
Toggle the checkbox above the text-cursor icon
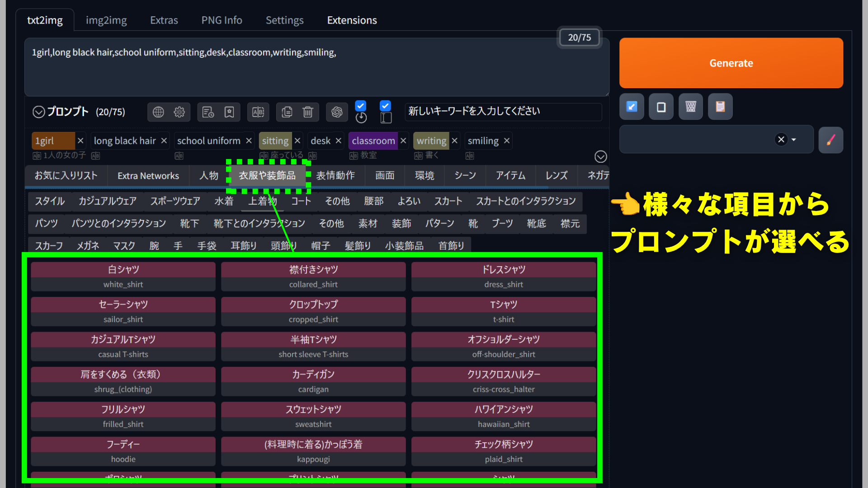tap(385, 106)
